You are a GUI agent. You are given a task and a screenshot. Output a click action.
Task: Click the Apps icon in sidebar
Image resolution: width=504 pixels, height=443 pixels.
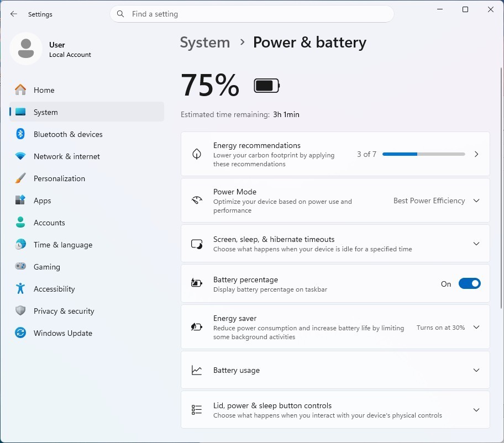coord(20,200)
